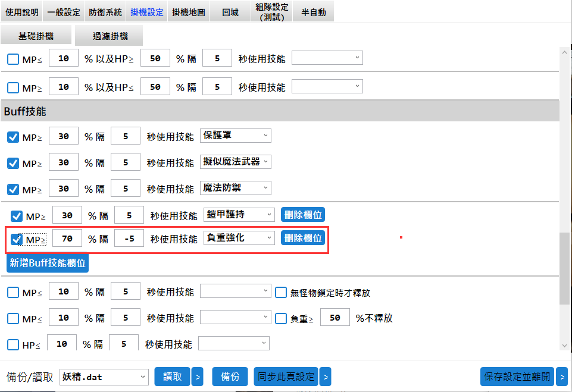
Task: Uncheck the 魔法防禦 buff checkbox
Action: (13, 189)
